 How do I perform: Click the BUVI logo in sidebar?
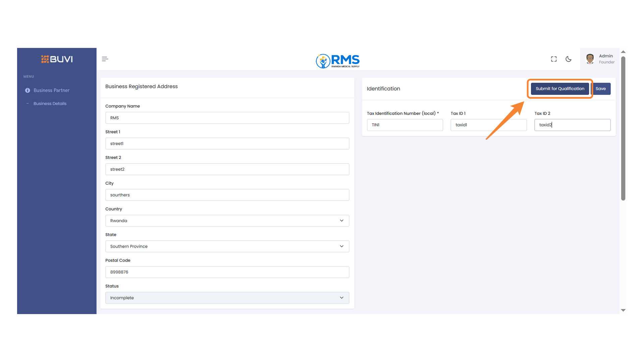click(x=57, y=59)
